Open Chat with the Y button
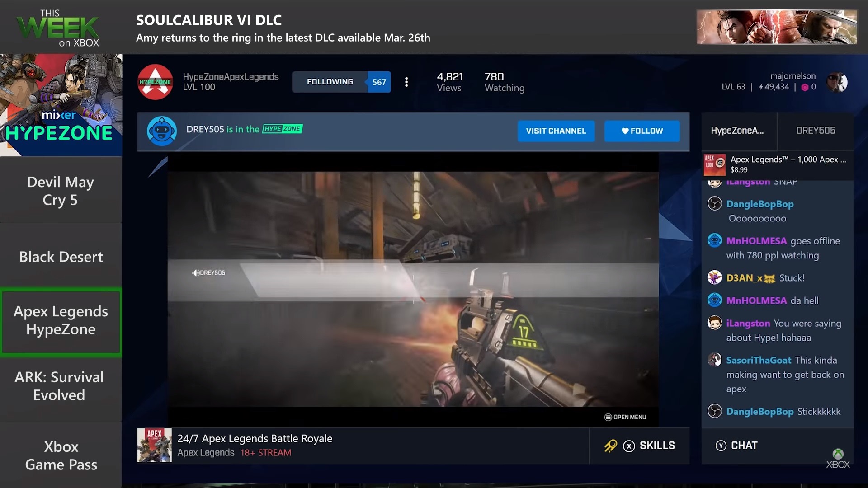The width and height of the screenshot is (868, 488). (721, 446)
